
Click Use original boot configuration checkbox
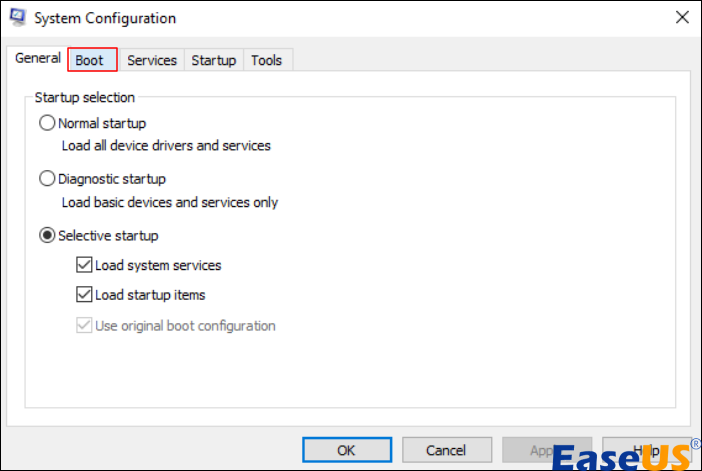tap(84, 325)
